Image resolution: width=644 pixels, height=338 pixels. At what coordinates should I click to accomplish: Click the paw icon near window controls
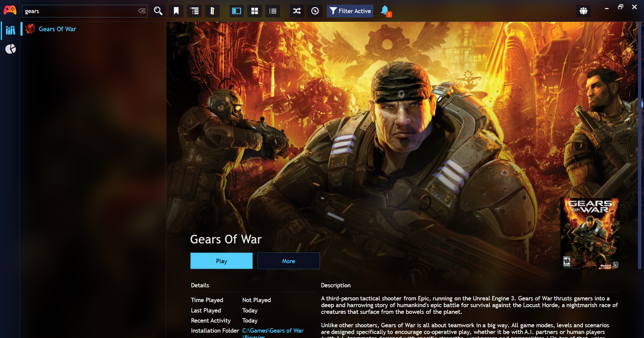pyautogui.click(x=584, y=11)
